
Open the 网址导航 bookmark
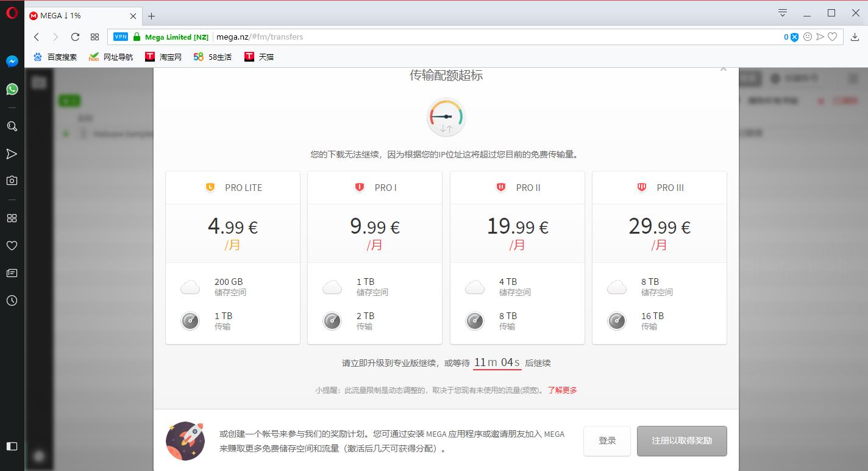coord(111,57)
